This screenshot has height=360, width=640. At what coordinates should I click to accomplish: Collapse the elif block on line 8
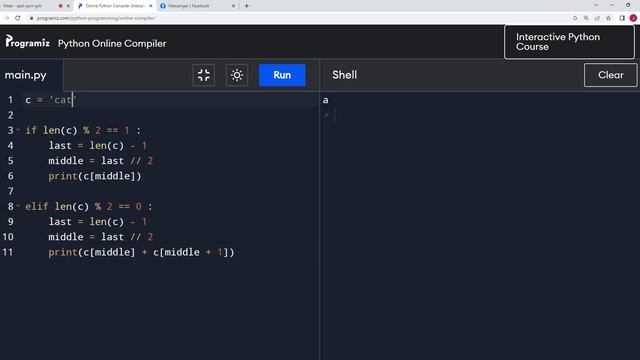coord(18,206)
